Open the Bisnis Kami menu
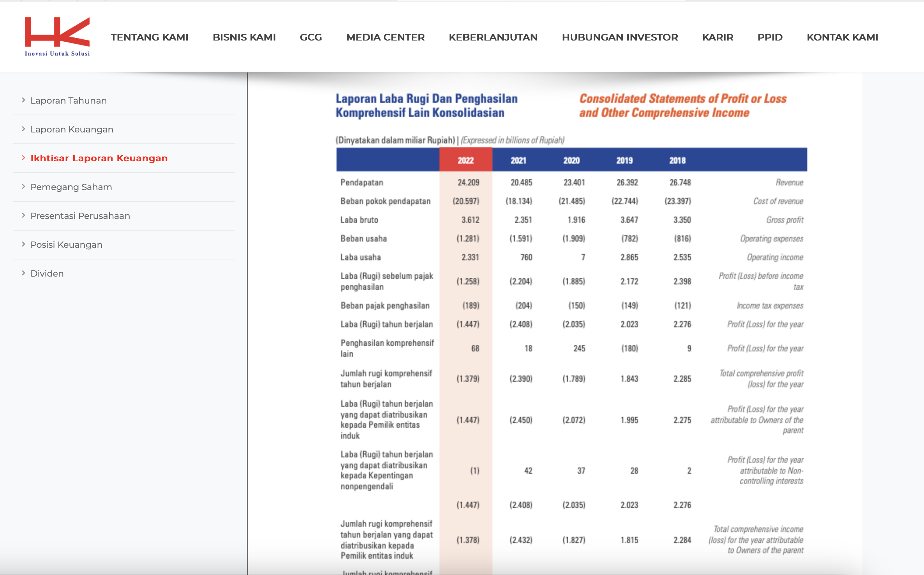 tap(244, 37)
